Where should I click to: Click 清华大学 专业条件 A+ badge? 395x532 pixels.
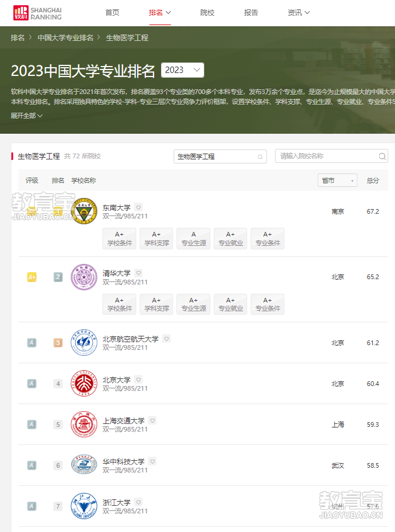pos(268,304)
